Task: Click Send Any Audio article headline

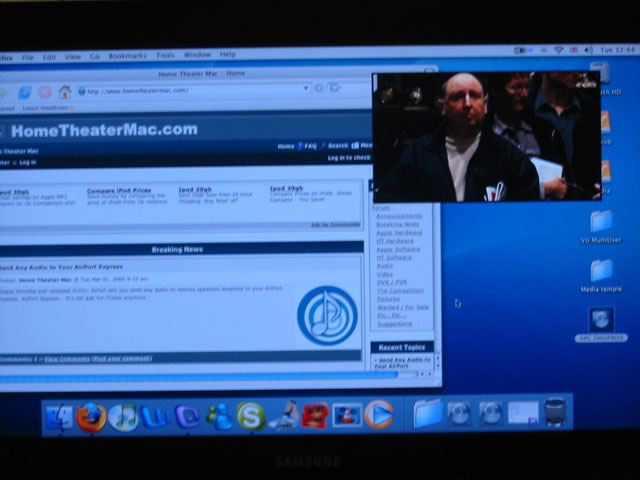Action: [61, 267]
